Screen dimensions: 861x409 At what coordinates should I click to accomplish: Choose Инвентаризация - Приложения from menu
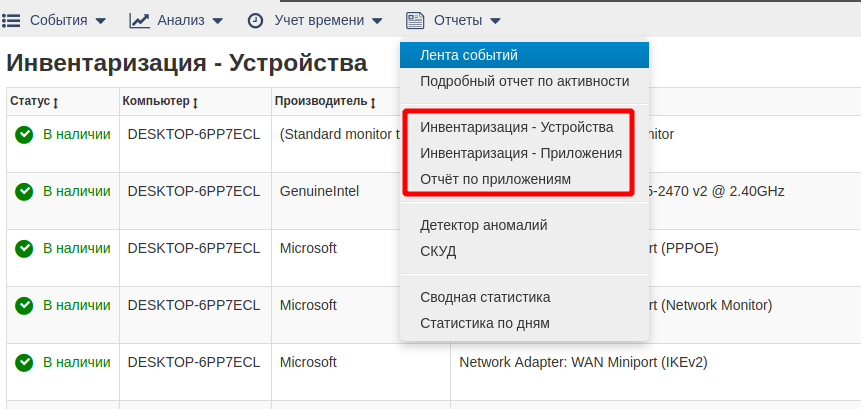click(521, 153)
